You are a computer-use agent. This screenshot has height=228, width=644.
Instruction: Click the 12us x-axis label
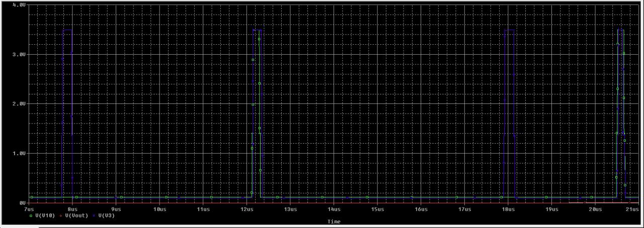point(247,209)
